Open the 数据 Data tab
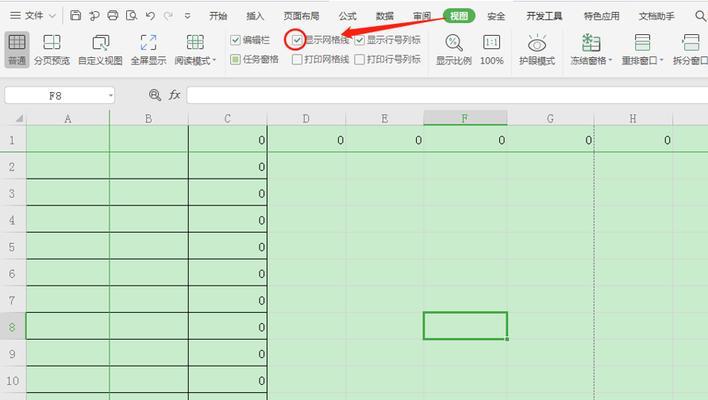This screenshot has height=400, width=708. tap(385, 16)
